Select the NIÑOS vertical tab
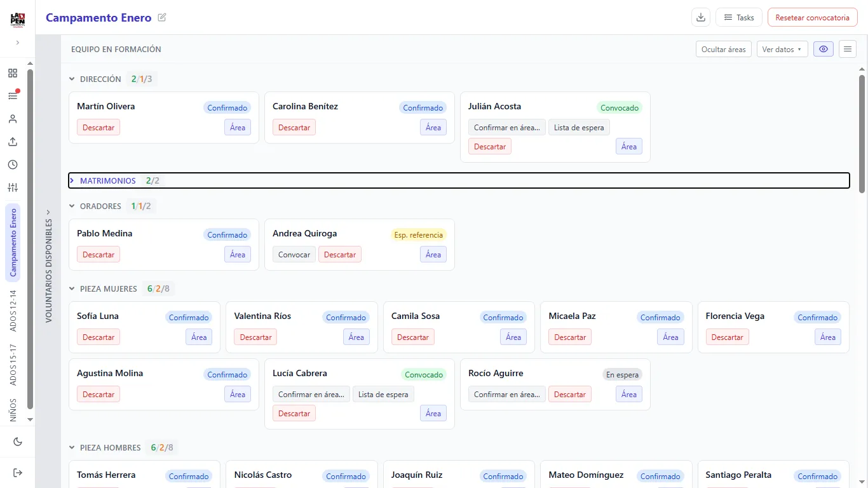Image resolution: width=868 pixels, height=488 pixels. (x=13, y=410)
